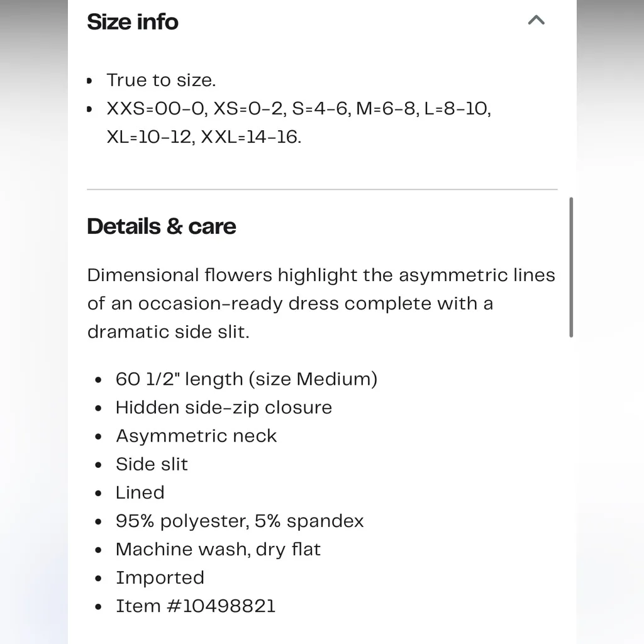Click the "Dimensional flowers highlight" description line

(321, 275)
